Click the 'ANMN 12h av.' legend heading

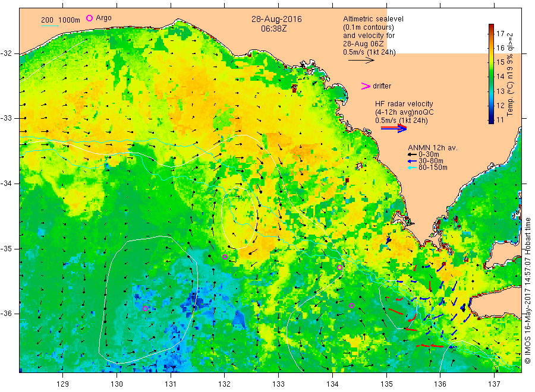coord(433,148)
